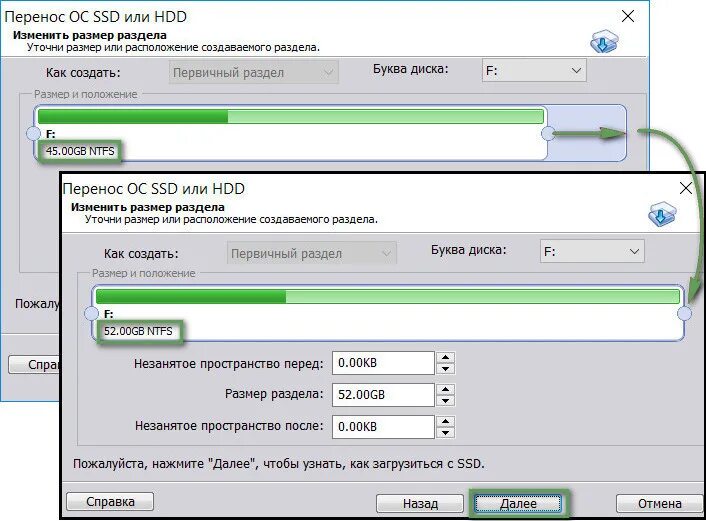Screen dimensions: 706x521
Task: Open Буква диска dropdown in back dialog
Action: click(534, 71)
